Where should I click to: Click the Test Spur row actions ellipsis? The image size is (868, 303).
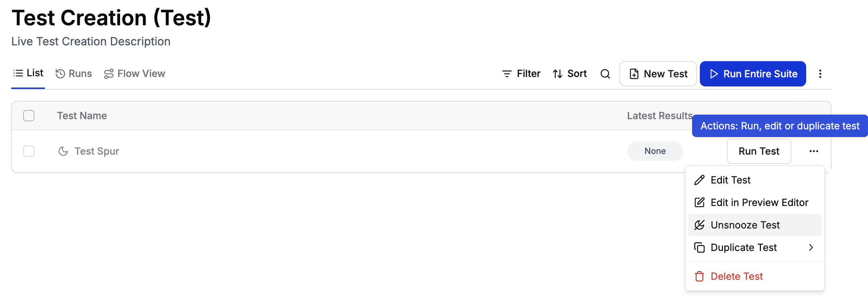point(814,151)
